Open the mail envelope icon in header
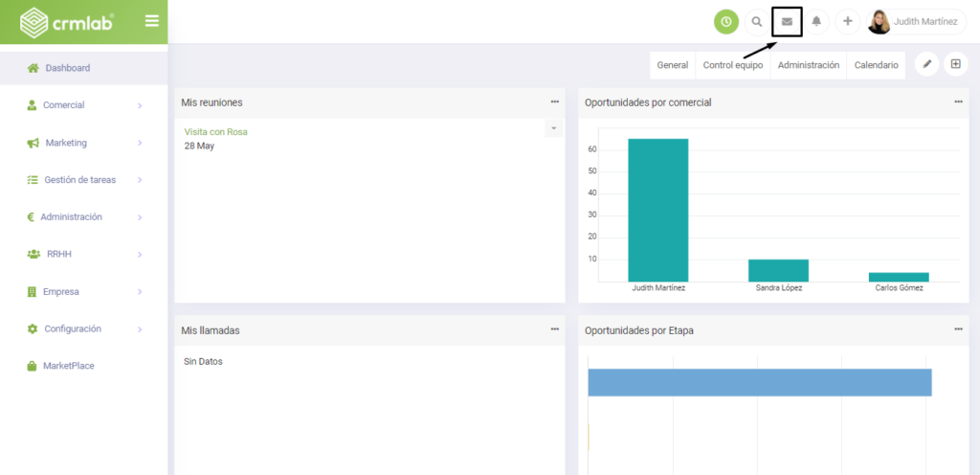This screenshot has height=475, width=980. click(x=787, y=21)
